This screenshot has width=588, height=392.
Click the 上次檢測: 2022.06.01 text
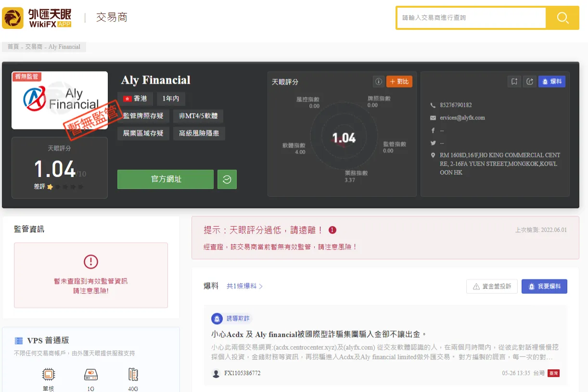coord(541,230)
